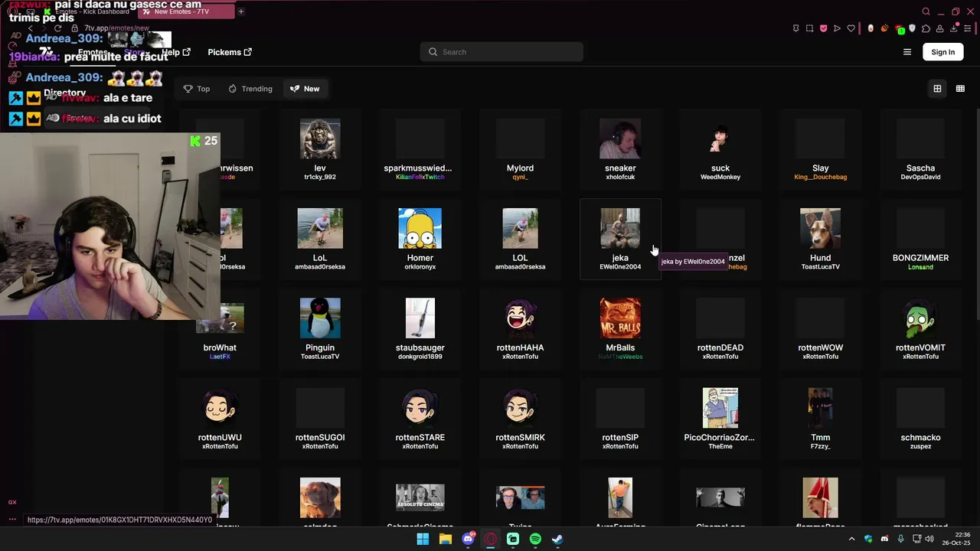Click the orange acorn extension icon
Image resolution: width=980 pixels, height=551 pixels.
coord(884,28)
